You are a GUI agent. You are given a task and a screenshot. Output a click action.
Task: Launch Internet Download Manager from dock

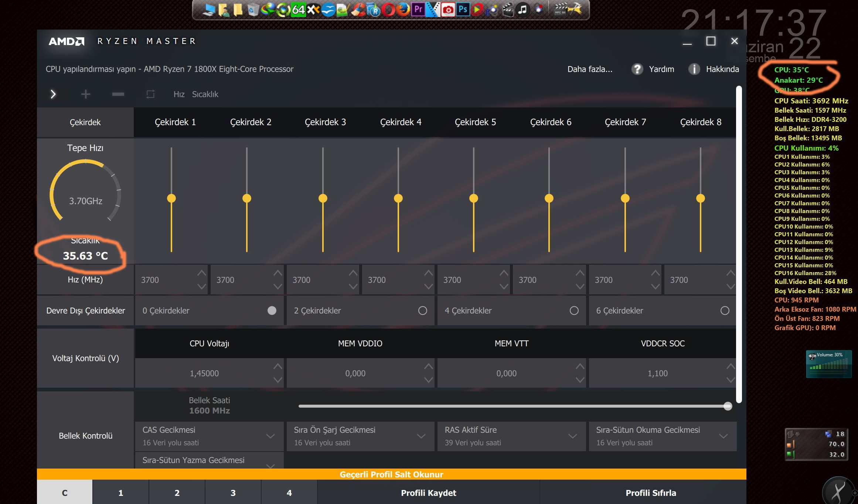coord(268,10)
